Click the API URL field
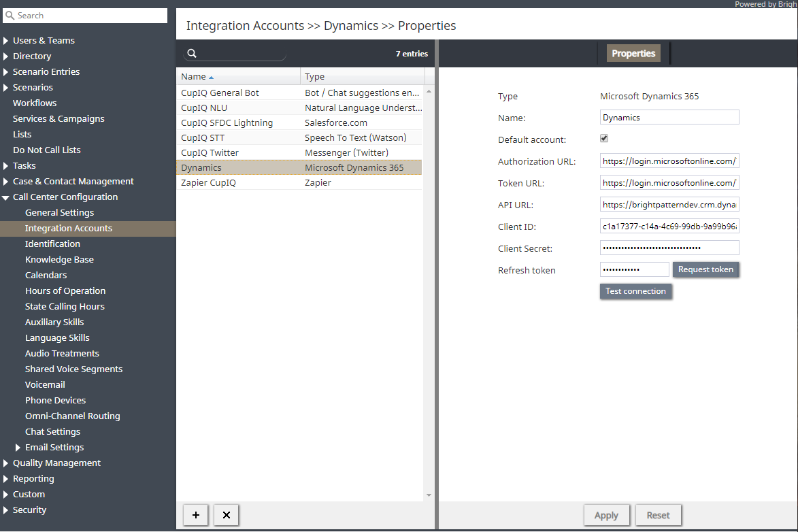Screen dimensions: 798x532 (669, 205)
